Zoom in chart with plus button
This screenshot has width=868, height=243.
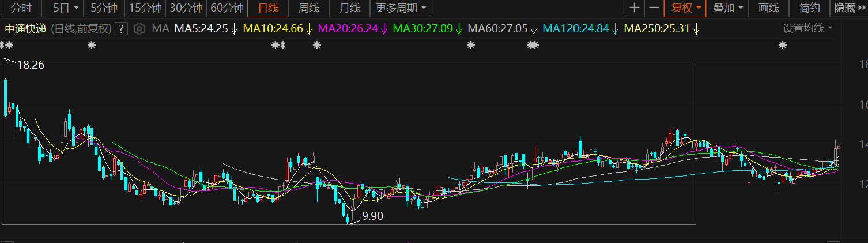[x=635, y=8]
